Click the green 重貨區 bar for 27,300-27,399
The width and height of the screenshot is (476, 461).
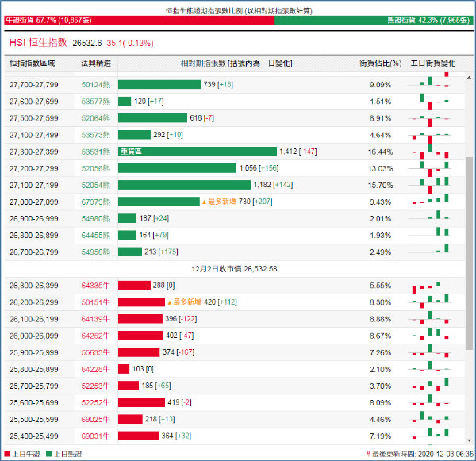coord(198,152)
